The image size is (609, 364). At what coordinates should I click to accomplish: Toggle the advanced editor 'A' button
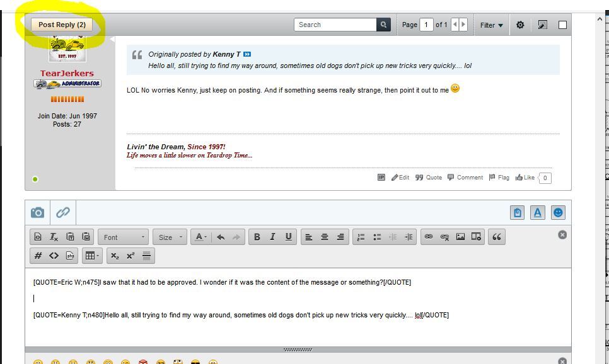coord(538,213)
